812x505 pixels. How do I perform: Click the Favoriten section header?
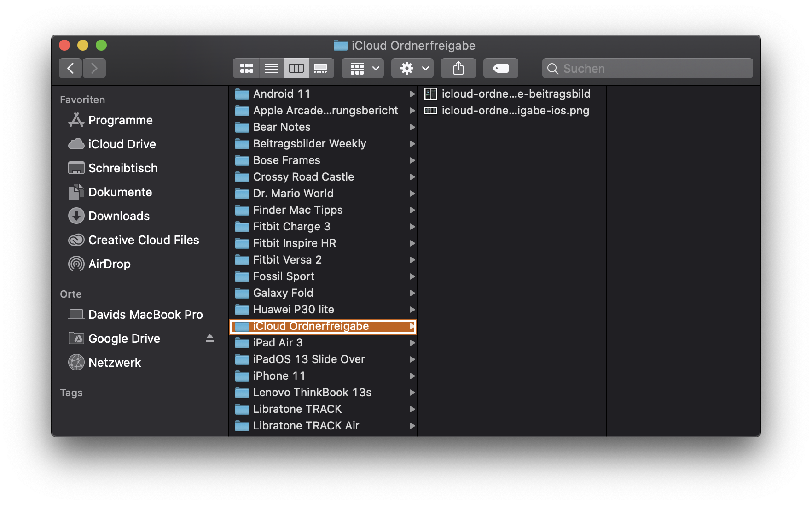(82, 100)
